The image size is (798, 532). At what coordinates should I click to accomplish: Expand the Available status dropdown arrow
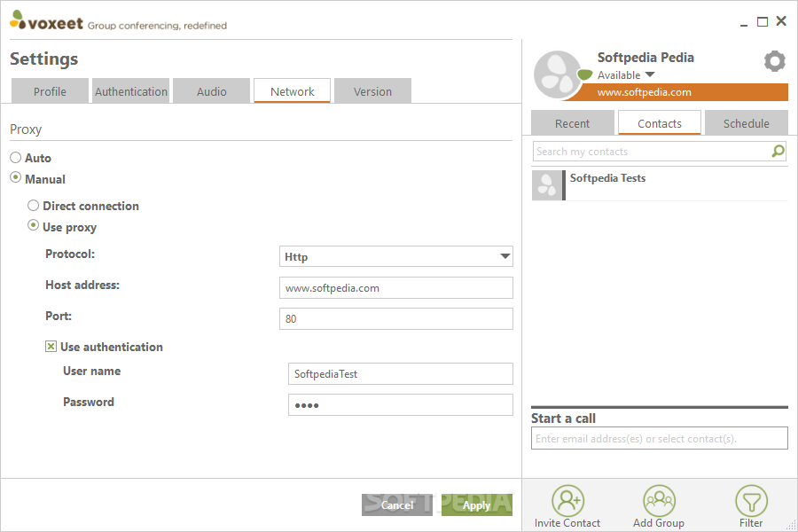(x=650, y=74)
